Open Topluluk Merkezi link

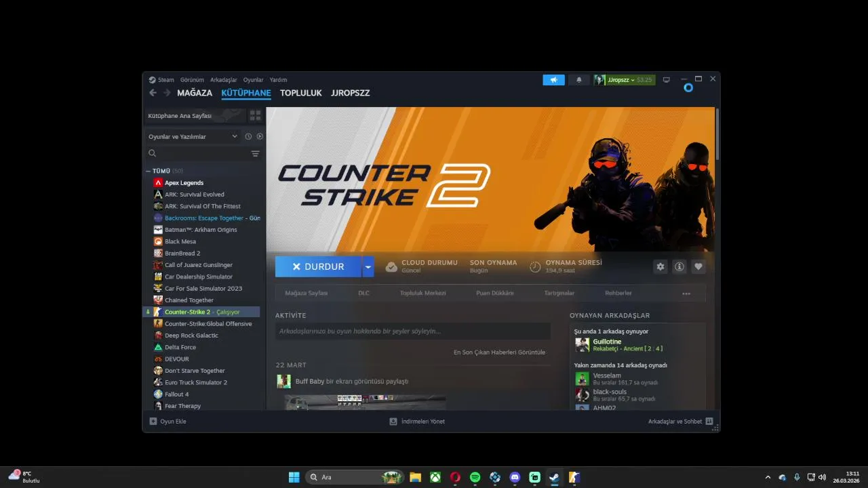point(423,293)
